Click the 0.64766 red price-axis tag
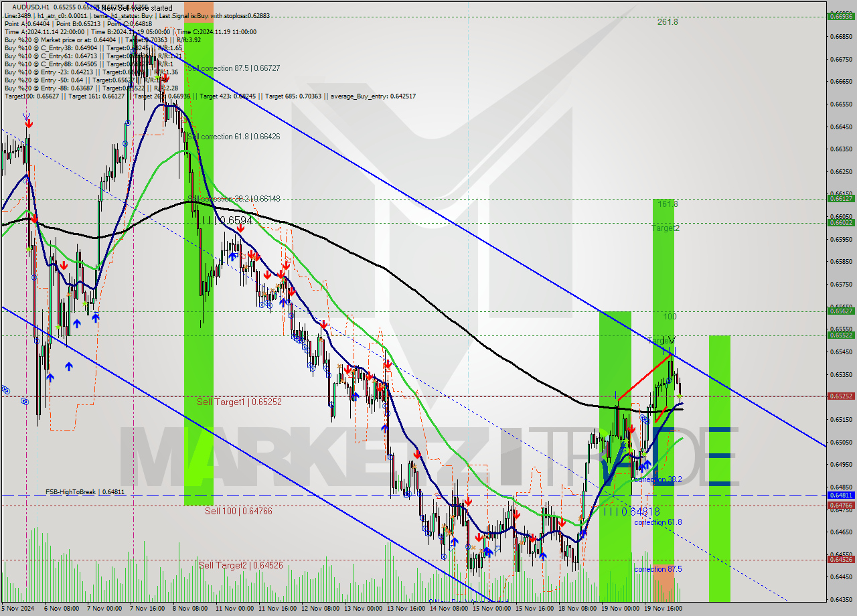This screenshot has width=857, height=616. [840, 505]
